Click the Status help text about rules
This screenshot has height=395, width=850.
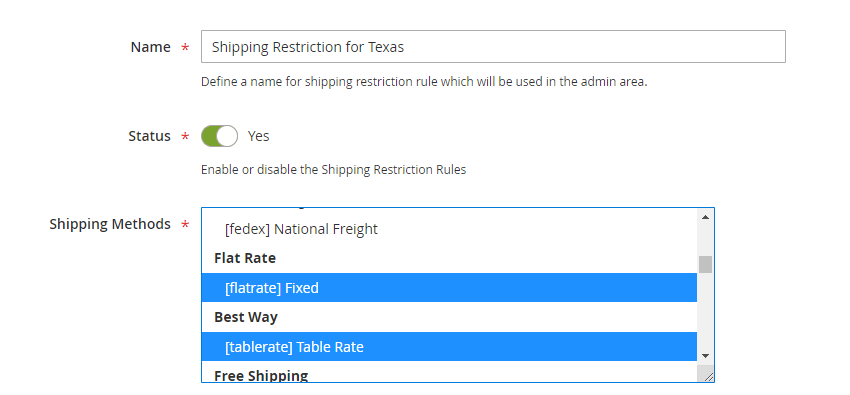333,170
